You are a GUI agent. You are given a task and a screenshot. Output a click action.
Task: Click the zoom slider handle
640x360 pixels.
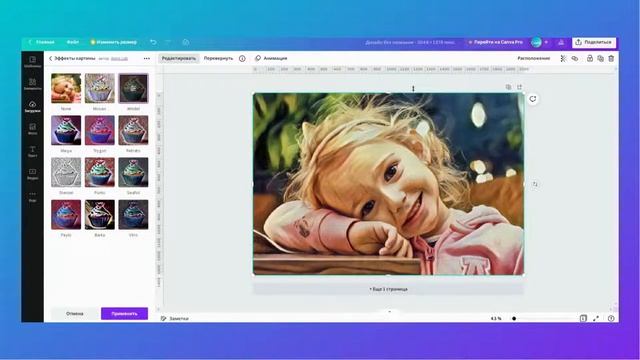coord(514,318)
